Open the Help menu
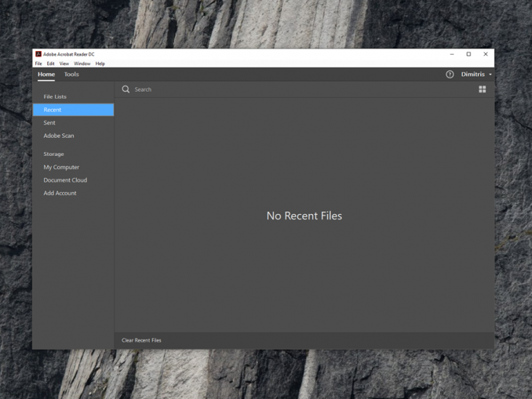 pos(100,63)
